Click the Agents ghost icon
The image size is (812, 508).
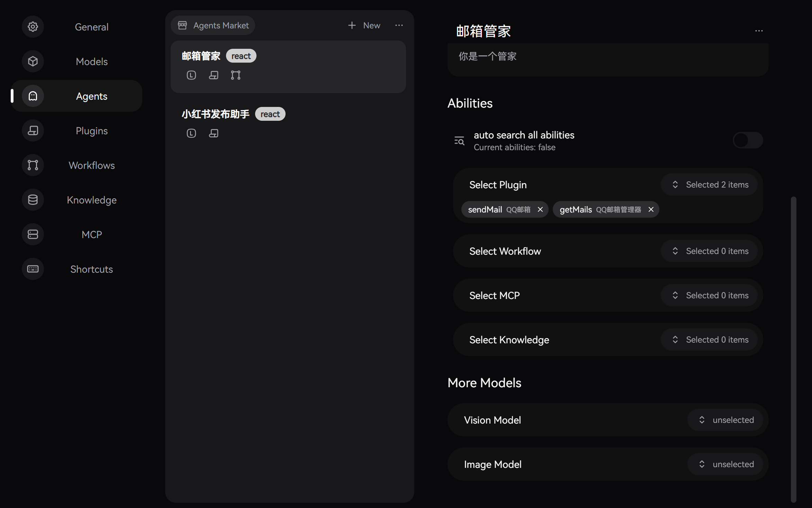coord(33,96)
